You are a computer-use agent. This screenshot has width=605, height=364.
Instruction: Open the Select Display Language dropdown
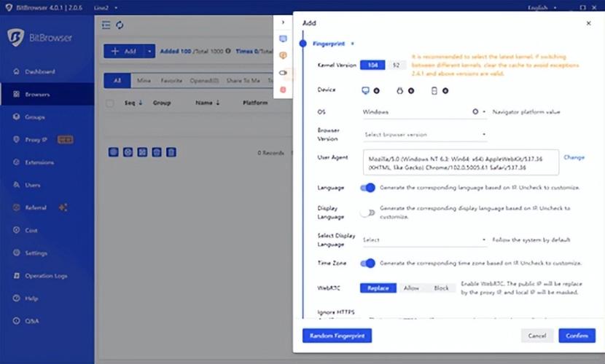coord(424,240)
